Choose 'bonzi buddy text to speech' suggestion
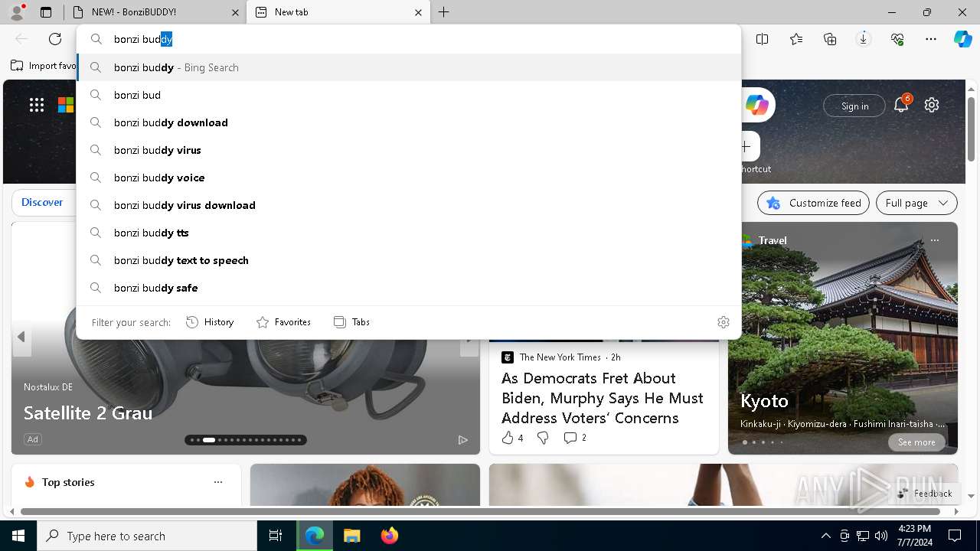 coord(409,260)
